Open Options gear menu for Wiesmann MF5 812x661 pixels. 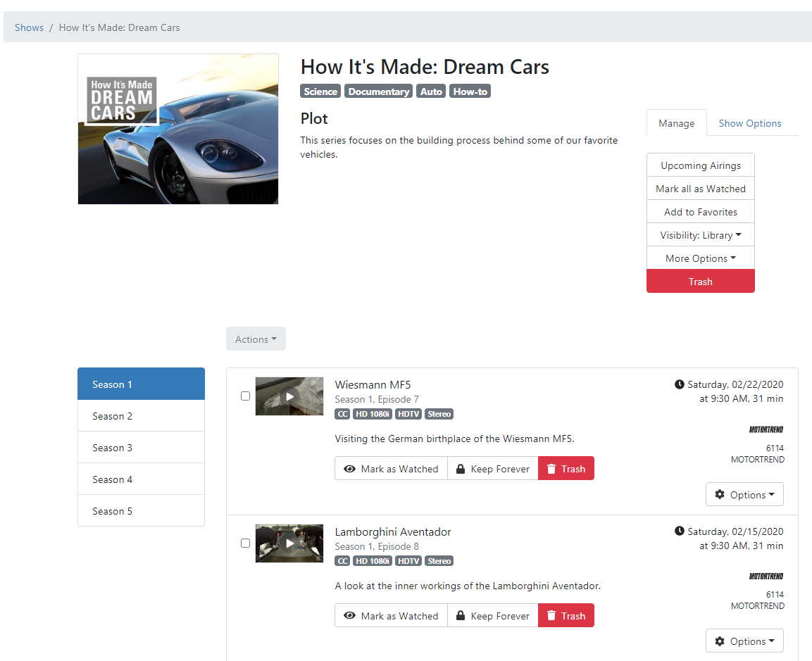(744, 495)
